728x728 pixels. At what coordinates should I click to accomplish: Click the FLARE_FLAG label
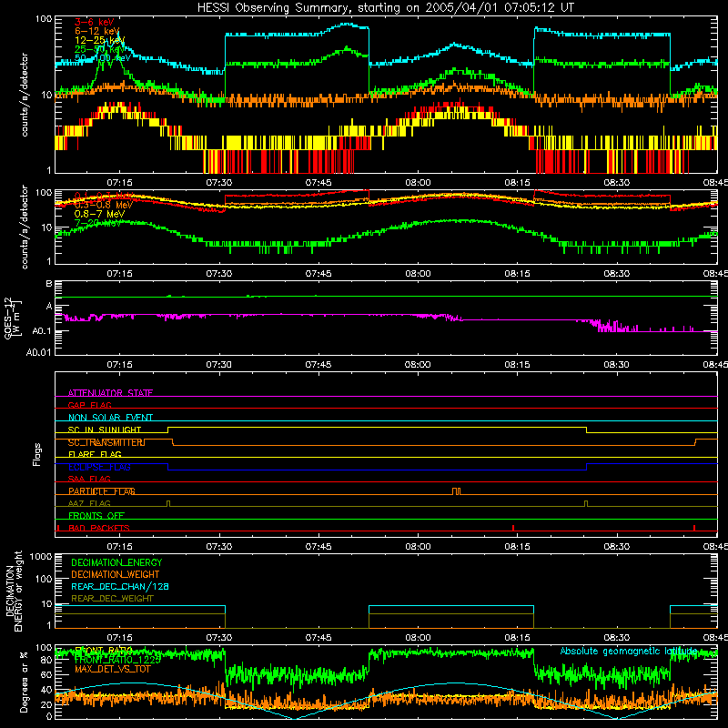[x=95, y=454]
